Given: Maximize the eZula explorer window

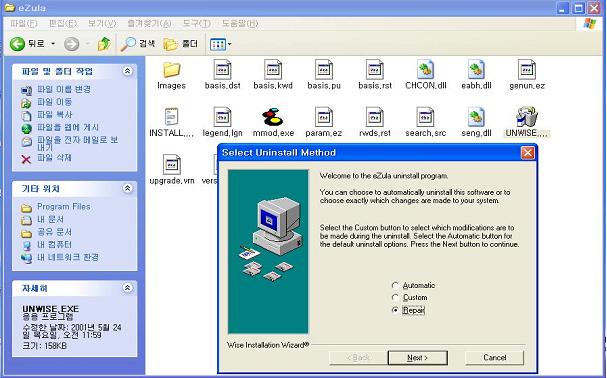Looking at the screenshot, I should pyautogui.click(x=579, y=8).
